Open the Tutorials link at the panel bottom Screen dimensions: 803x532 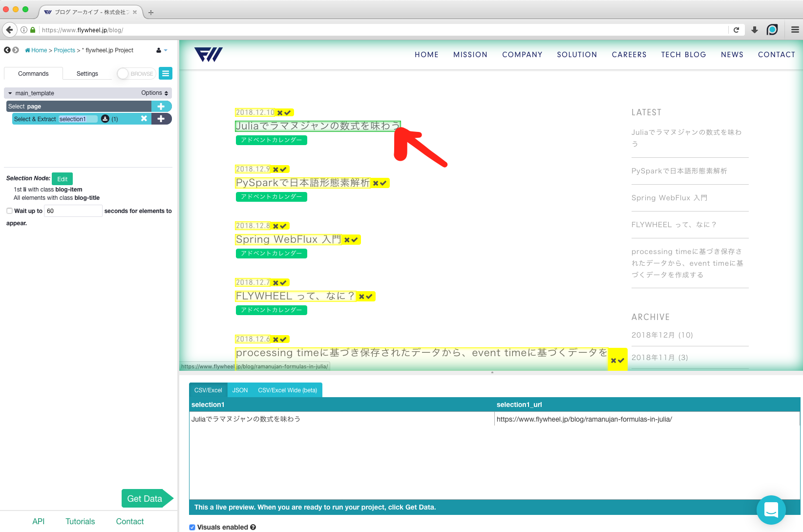pos(80,521)
